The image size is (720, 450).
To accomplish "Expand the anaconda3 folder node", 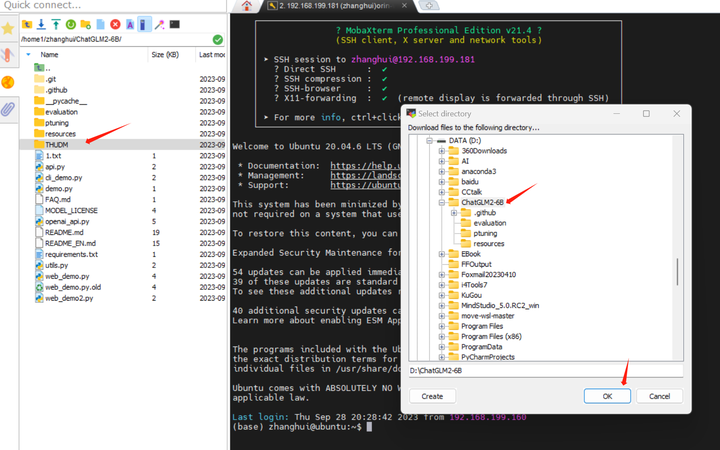I will coord(441,171).
